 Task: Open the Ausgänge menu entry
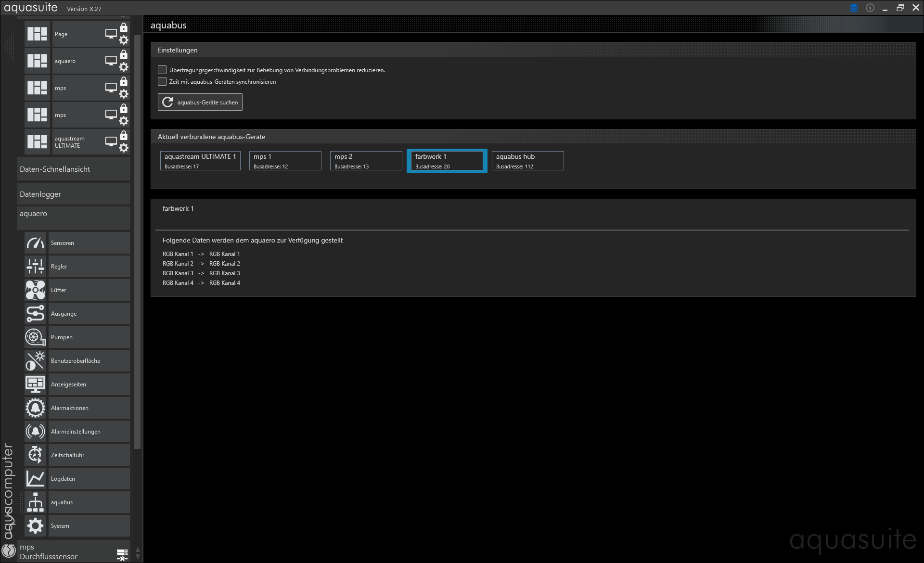89,314
